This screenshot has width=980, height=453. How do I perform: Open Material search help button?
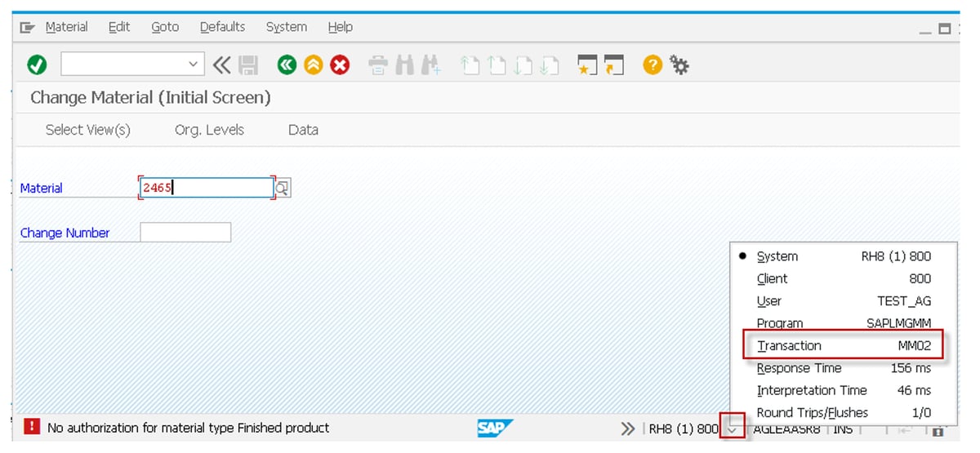click(x=282, y=189)
